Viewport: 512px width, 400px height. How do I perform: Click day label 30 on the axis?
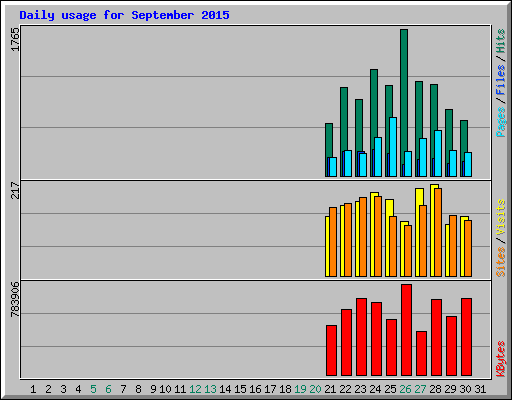point(465,389)
